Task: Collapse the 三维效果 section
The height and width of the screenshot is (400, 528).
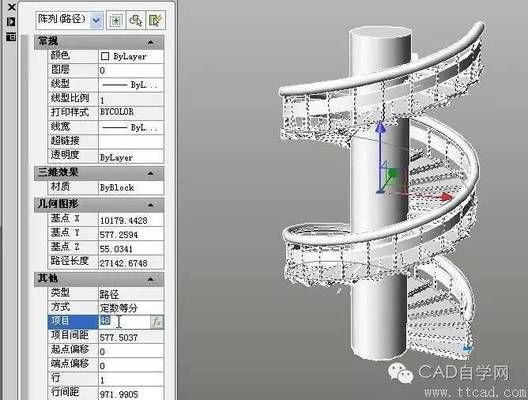Action: pos(151,173)
